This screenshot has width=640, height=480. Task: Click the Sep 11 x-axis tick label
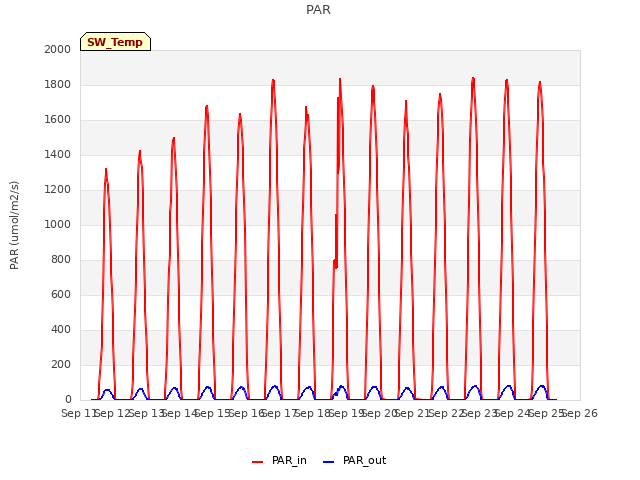[x=79, y=413]
